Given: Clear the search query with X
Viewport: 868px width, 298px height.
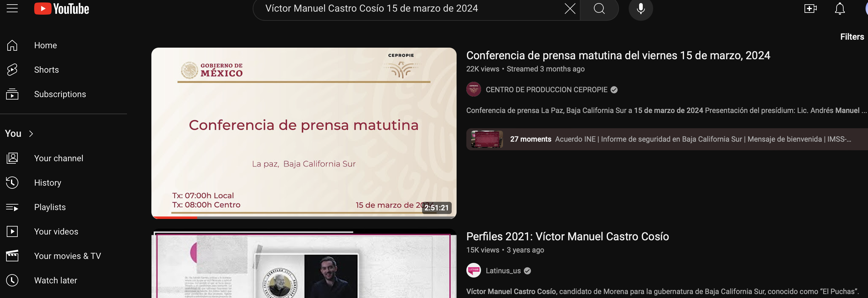Looking at the screenshot, I should 570,9.
